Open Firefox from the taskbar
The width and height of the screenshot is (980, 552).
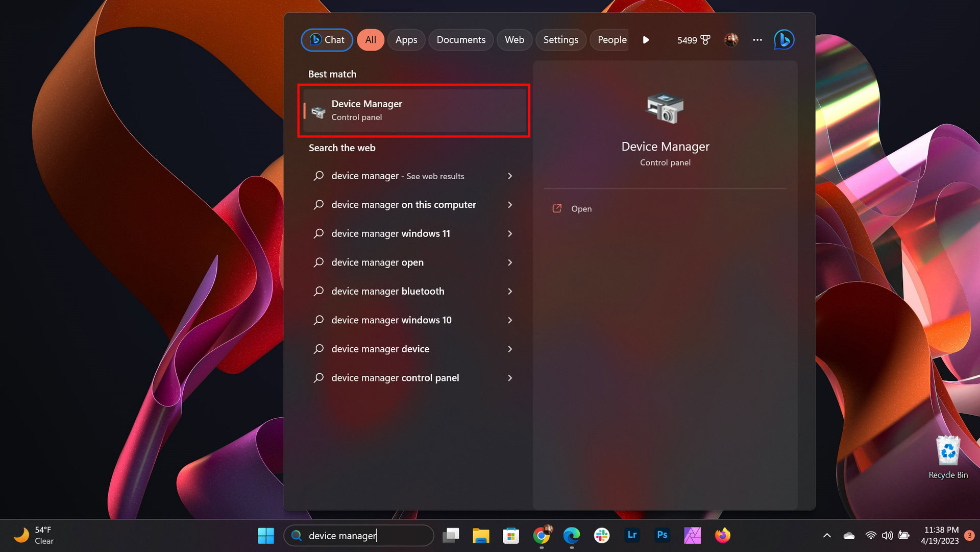(722, 535)
